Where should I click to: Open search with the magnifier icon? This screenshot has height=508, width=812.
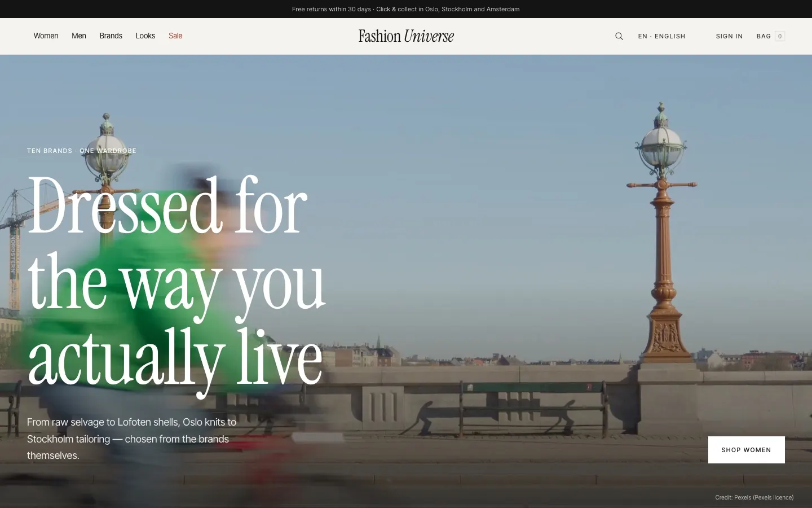pos(619,36)
